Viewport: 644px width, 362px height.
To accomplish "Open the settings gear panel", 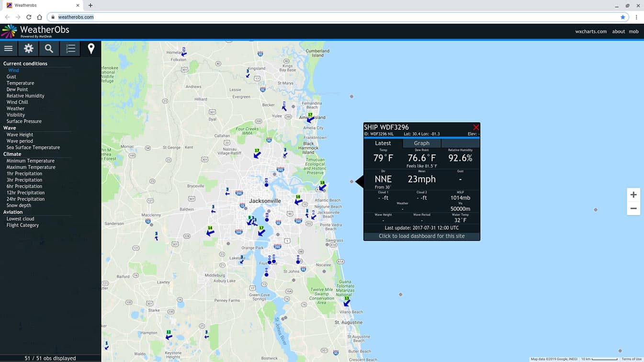I will (29, 48).
